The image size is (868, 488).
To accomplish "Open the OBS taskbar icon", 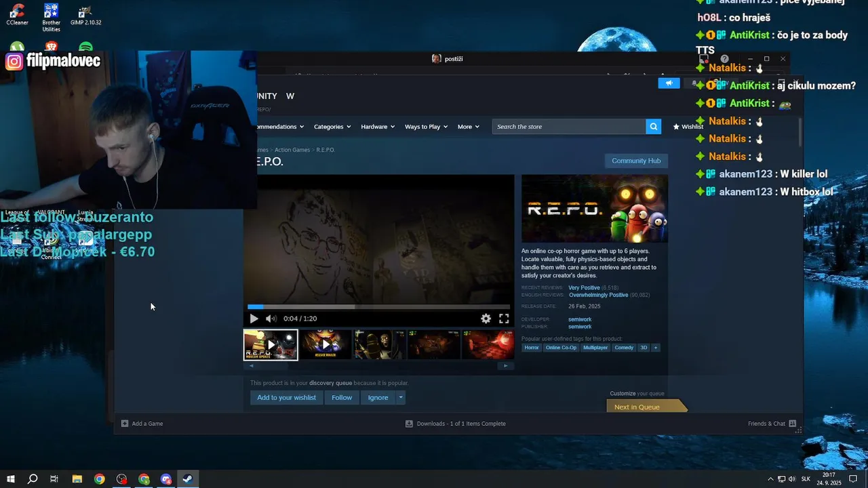I will pos(121,479).
